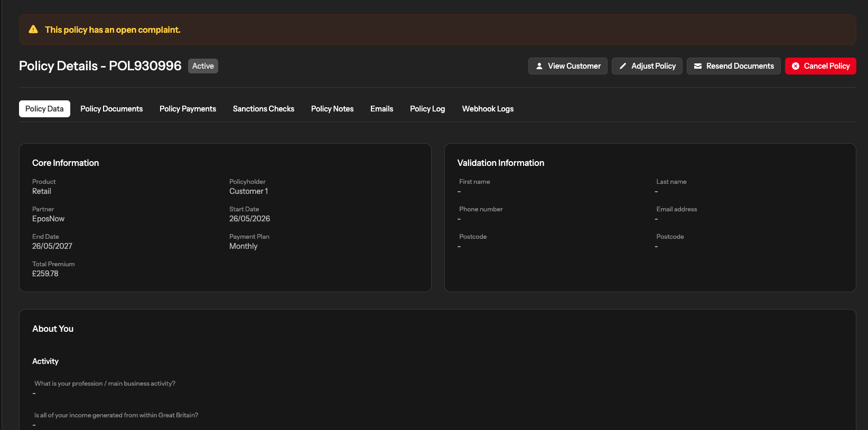Select the Policy Data tab
Image resolution: width=868 pixels, height=430 pixels.
pyautogui.click(x=44, y=109)
